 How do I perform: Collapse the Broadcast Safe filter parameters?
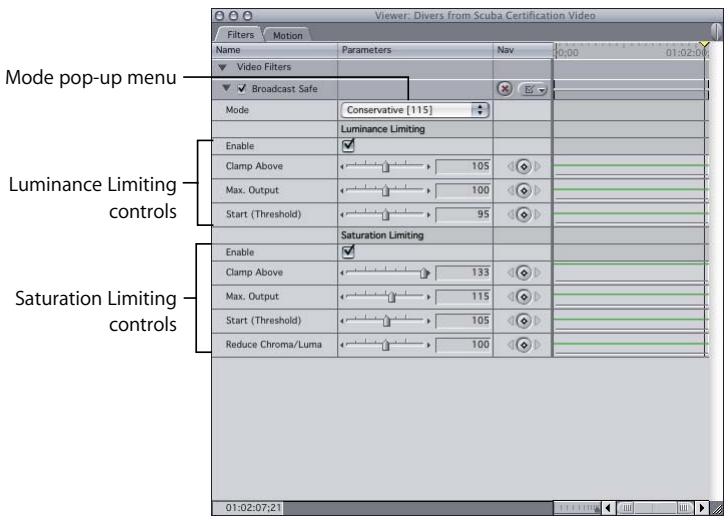coord(226,88)
